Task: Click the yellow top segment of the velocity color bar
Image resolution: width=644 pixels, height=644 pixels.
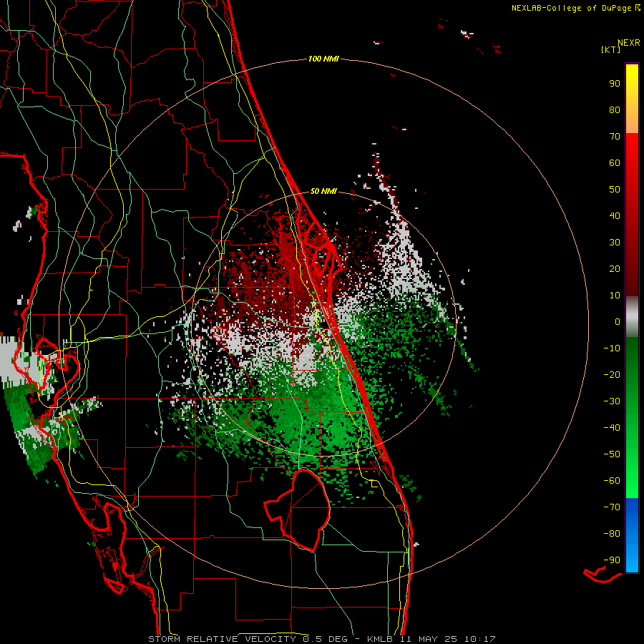Action: (632, 99)
